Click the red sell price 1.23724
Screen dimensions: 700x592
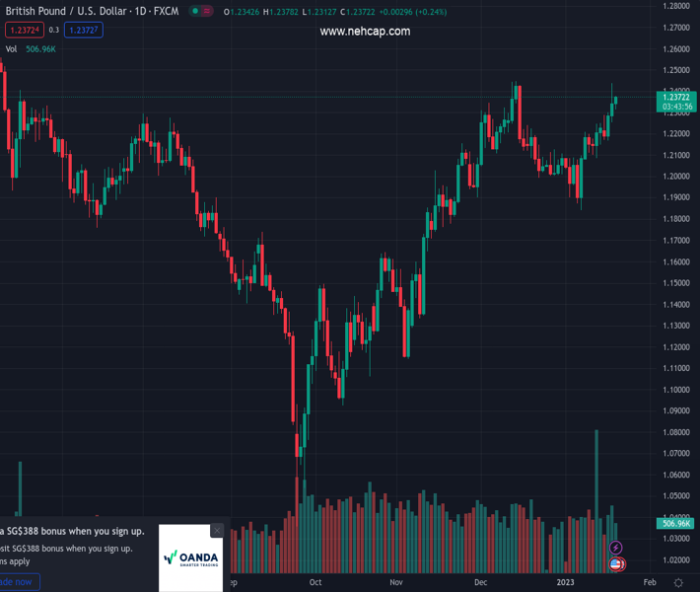(x=24, y=31)
